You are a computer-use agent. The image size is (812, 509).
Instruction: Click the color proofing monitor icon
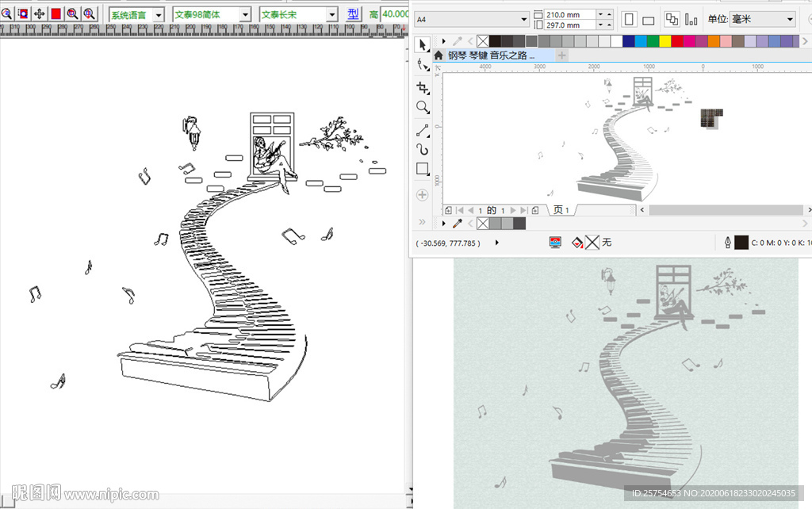click(x=555, y=243)
